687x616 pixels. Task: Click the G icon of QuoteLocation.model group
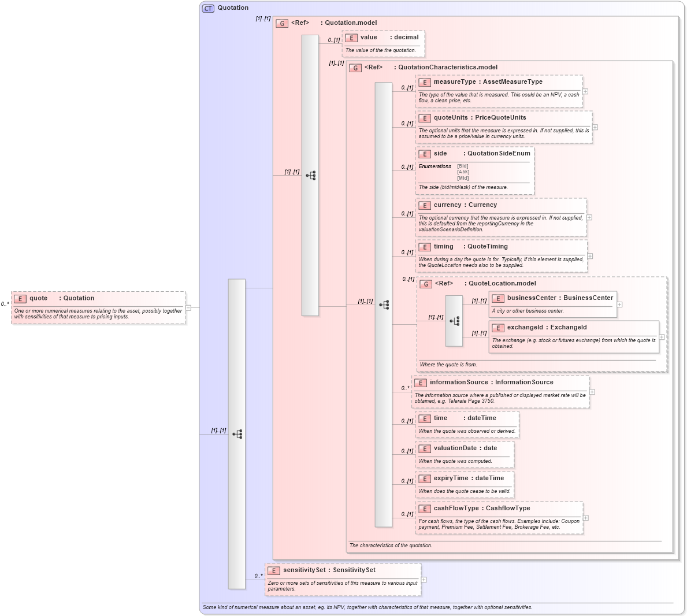point(426,283)
